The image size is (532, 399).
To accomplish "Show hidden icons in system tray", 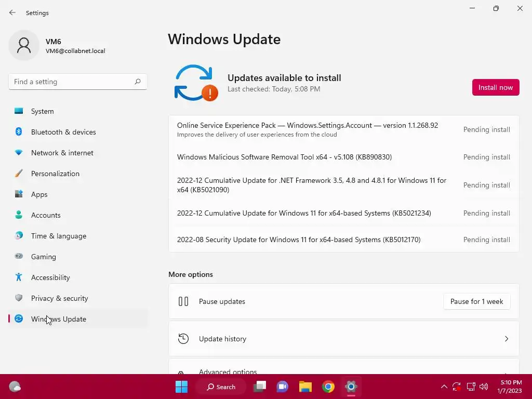I will [444, 387].
